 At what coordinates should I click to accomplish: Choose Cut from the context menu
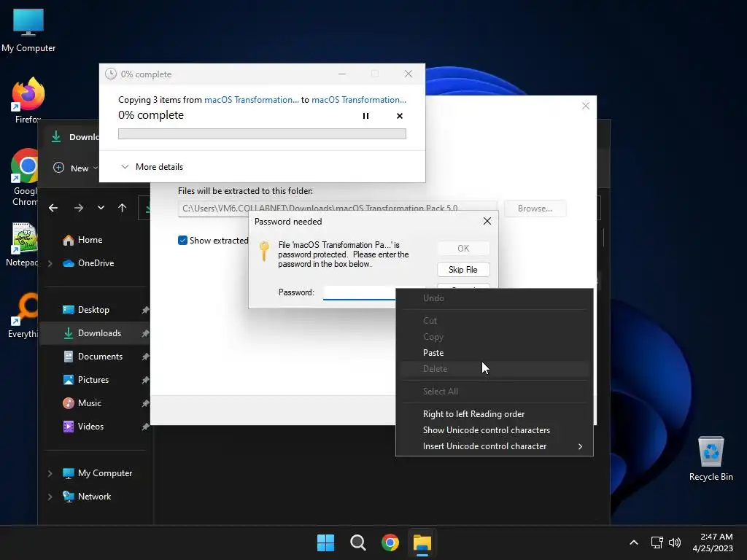[x=495, y=321]
